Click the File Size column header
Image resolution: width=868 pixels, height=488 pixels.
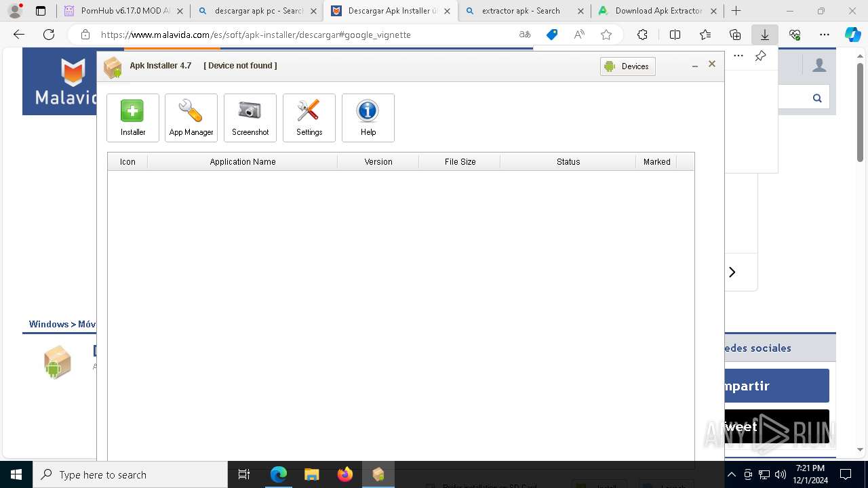[460, 162]
